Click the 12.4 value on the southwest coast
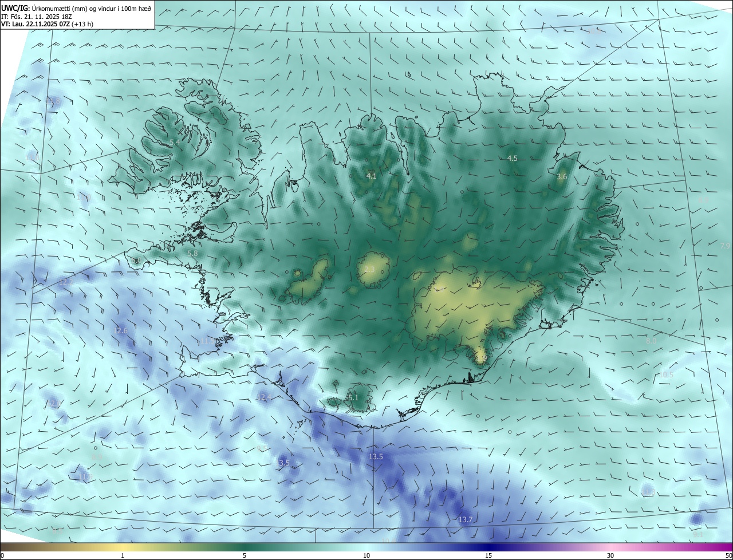733x560 pixels. (263, 397)
